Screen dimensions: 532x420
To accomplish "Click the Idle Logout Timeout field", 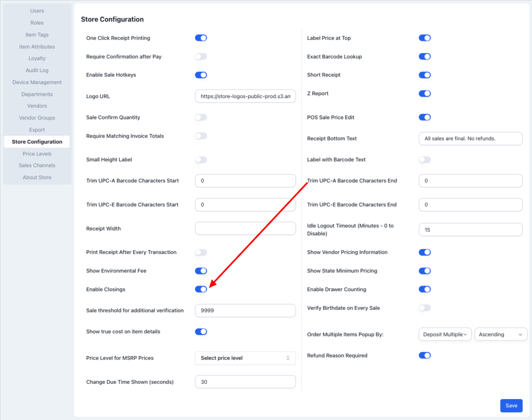I will coord(470,230).
